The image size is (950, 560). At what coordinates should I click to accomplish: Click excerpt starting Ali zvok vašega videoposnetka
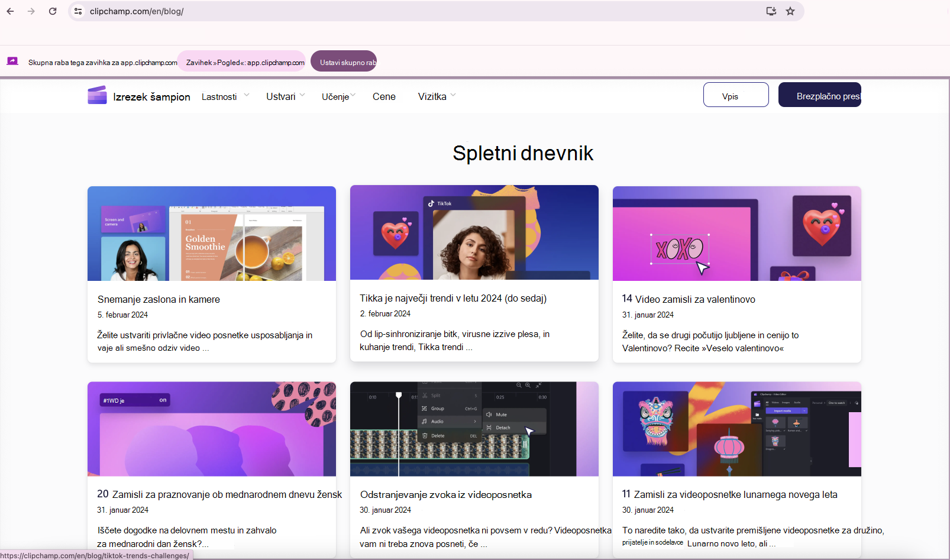click(x=486, y=537)
